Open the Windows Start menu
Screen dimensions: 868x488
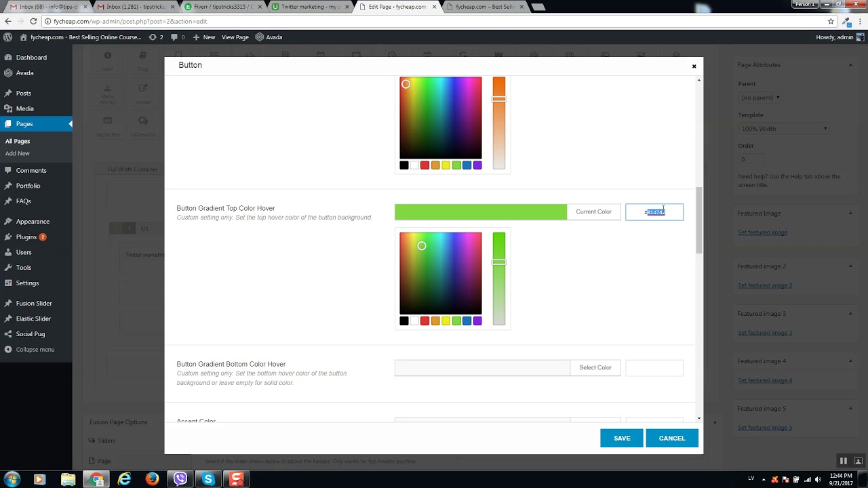pos(12,479)
